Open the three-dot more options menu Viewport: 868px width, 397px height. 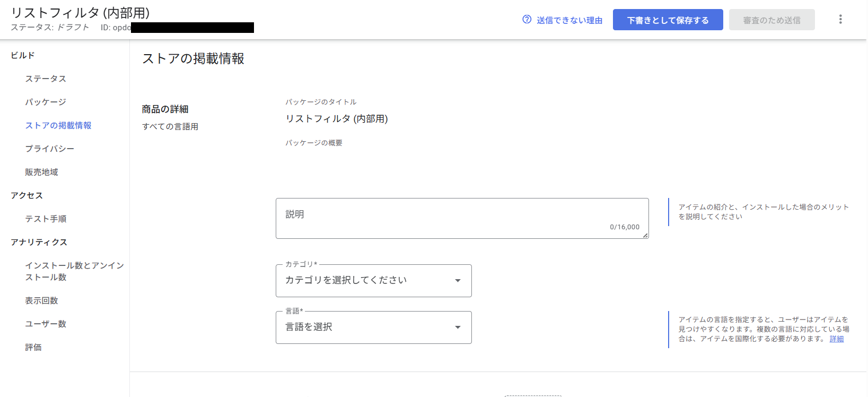point(840,20)
